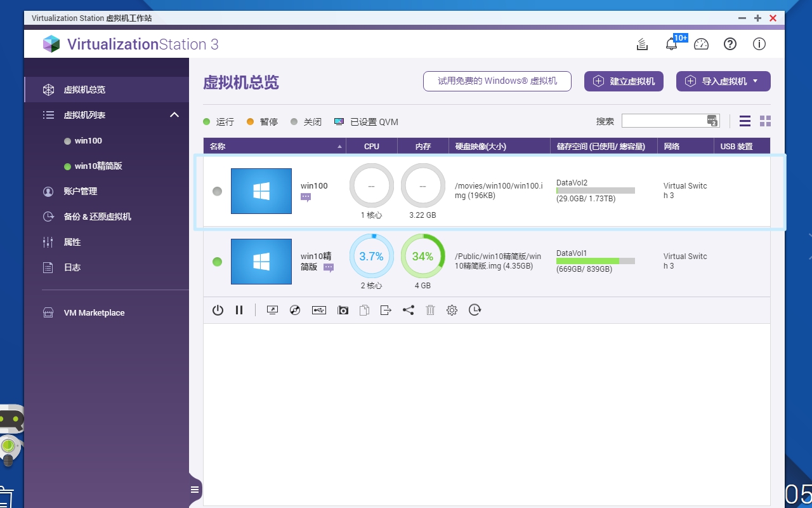Pause the selected virtual machine
The width and height of the screenshot is (812, 508).
pyautogui.click(x=239, y=310)
